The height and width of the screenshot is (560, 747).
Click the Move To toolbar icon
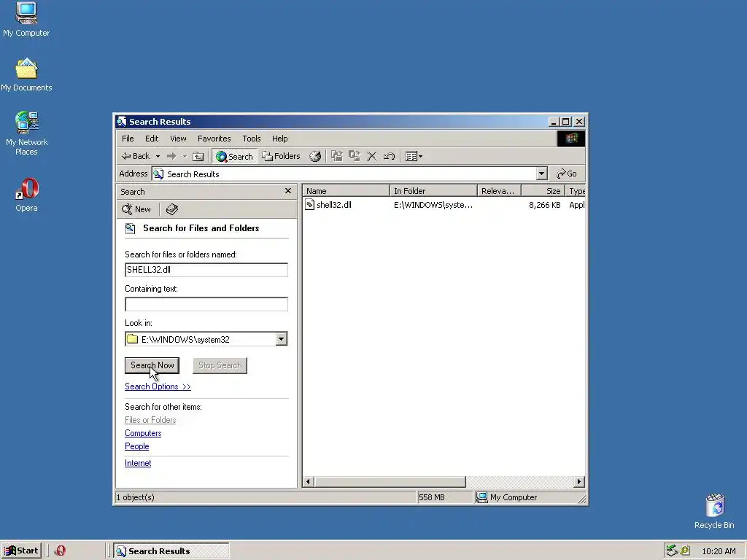coord(337,156)
